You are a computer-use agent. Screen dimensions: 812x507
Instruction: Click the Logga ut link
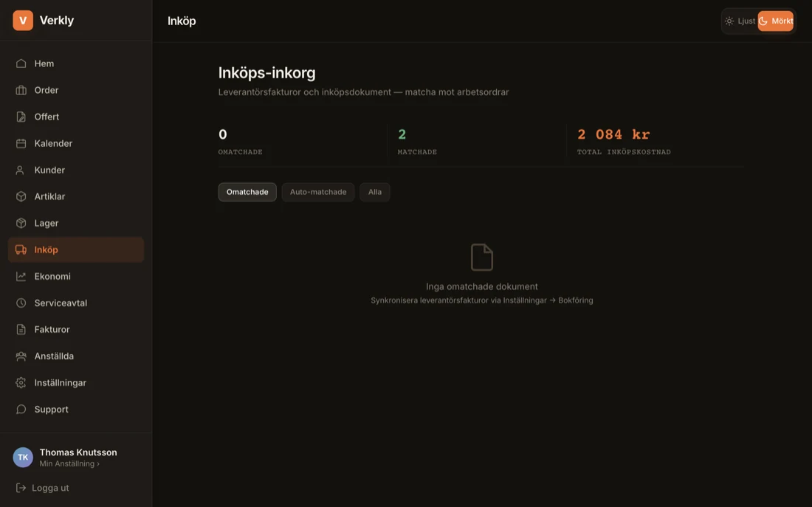click(50, 488)
